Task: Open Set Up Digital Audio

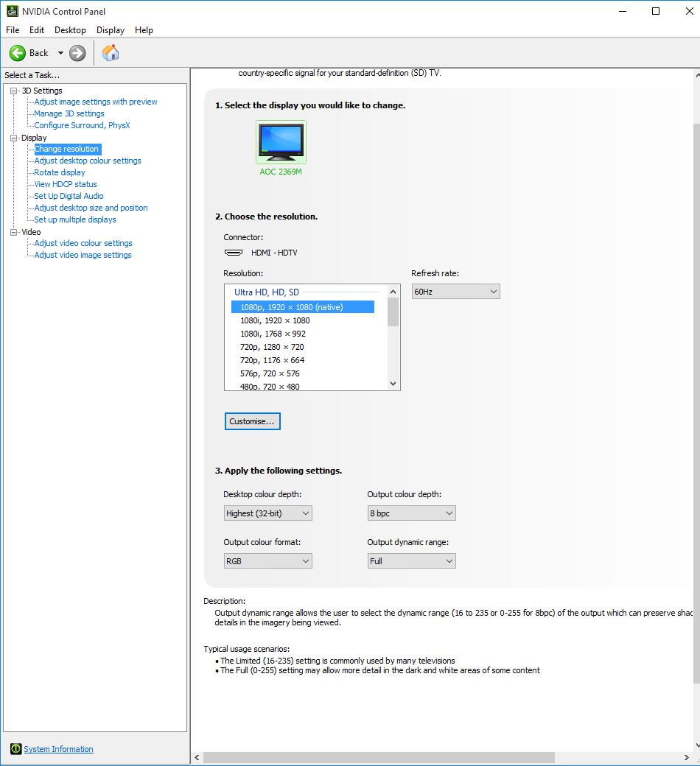Action: [x=69, y=196]
